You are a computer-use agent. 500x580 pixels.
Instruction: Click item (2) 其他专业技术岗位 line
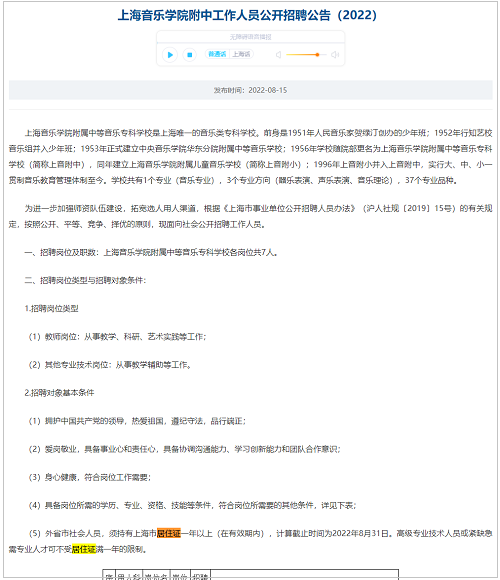pos(109,365)
